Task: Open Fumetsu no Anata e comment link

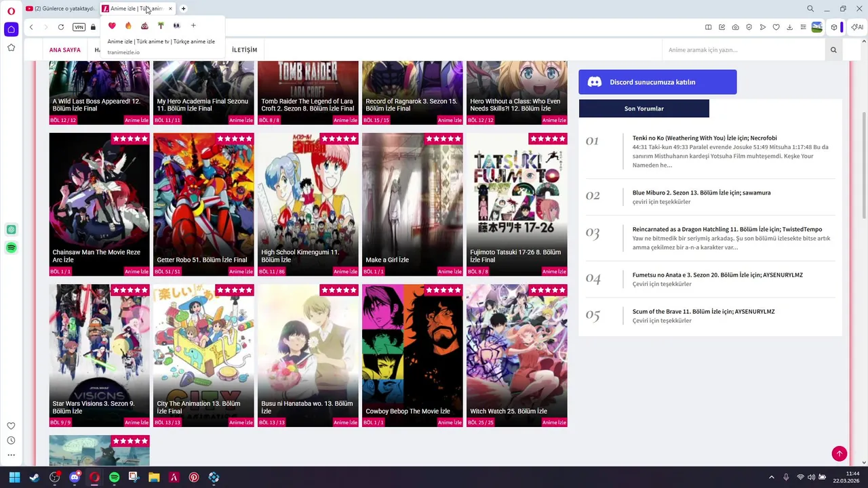Action: (717, 275)
